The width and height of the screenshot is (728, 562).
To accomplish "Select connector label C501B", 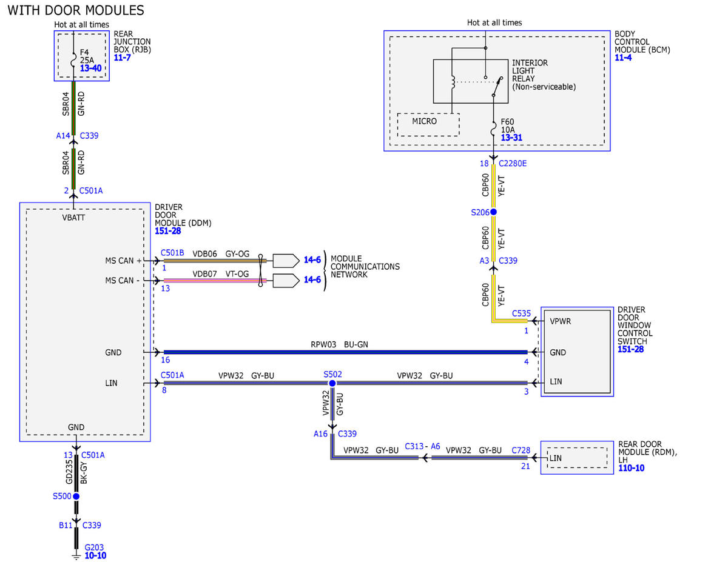I will tap(172, 252).
